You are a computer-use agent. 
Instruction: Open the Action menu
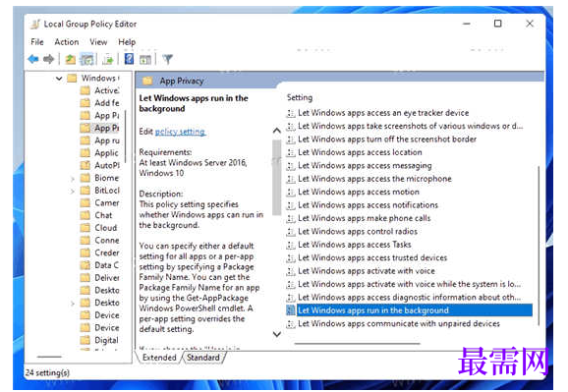pos(67,42)
